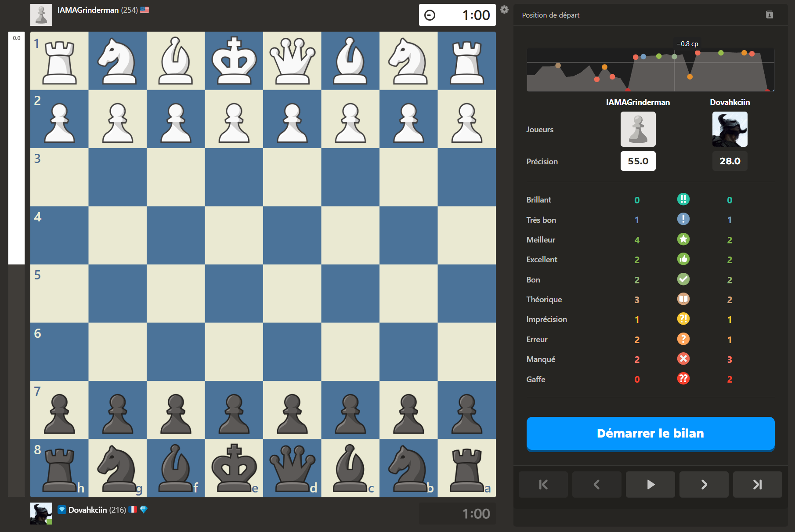Viewport: 795px width, 532px height.
Task: Click the Excellent thumbs-up icon
Action: (683, 259)
